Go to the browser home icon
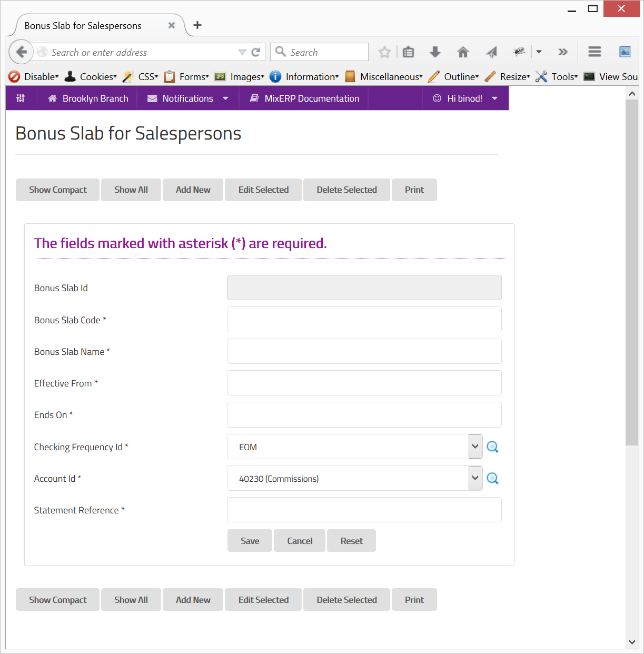 pyautogui.click(x=463, y=52)
